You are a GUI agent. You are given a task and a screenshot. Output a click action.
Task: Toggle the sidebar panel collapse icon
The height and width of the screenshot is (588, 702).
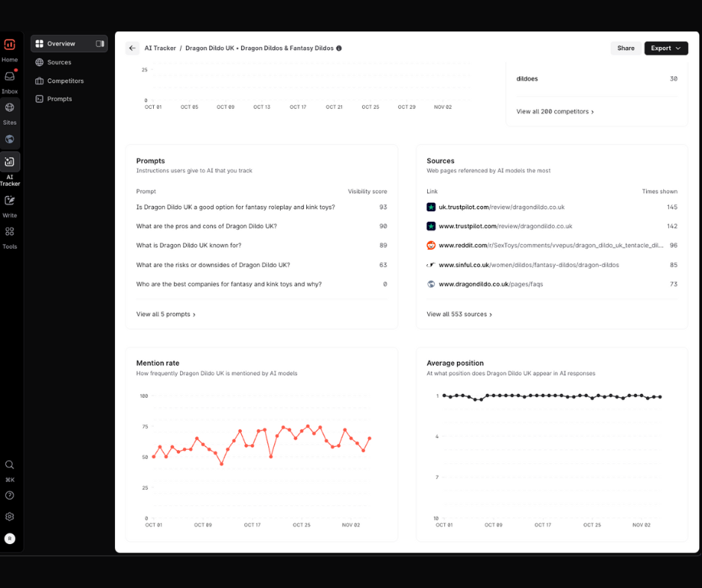(x=100, y=44)
